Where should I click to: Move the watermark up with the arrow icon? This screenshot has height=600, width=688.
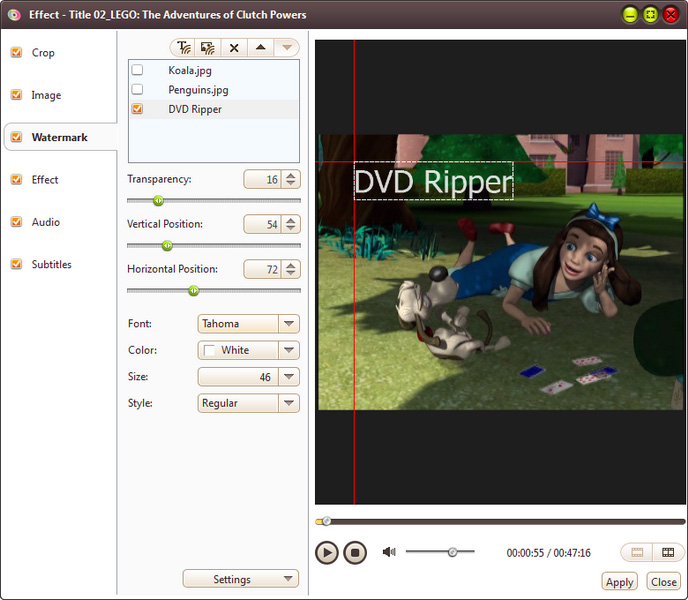click(x=261, y=47)
